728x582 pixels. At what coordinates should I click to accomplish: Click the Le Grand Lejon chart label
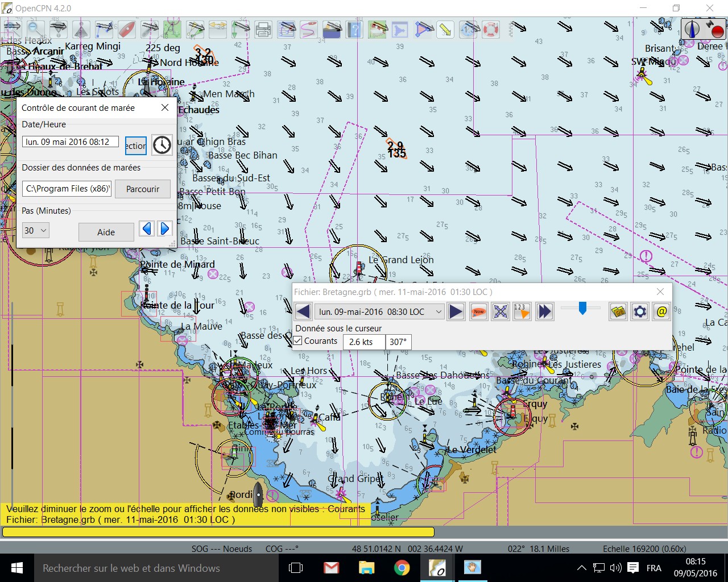click(x=401, y=260)
